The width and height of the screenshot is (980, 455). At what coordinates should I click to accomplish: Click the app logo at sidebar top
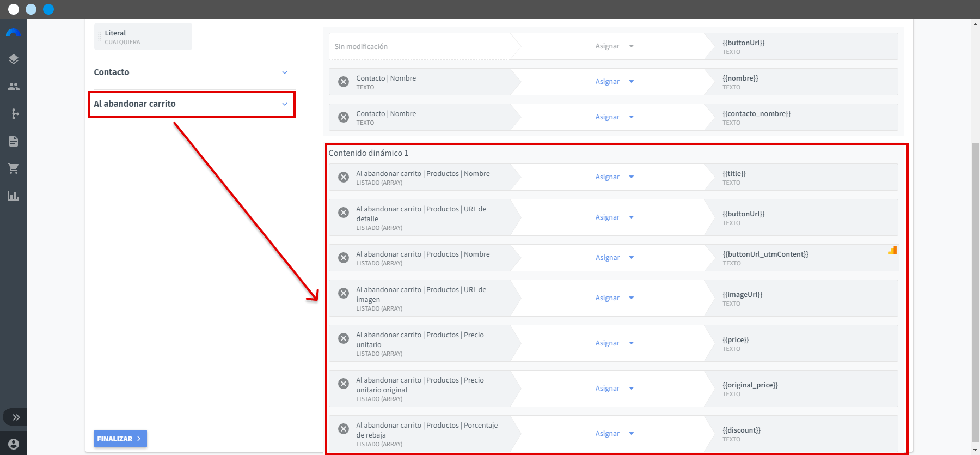click(14, 33)
